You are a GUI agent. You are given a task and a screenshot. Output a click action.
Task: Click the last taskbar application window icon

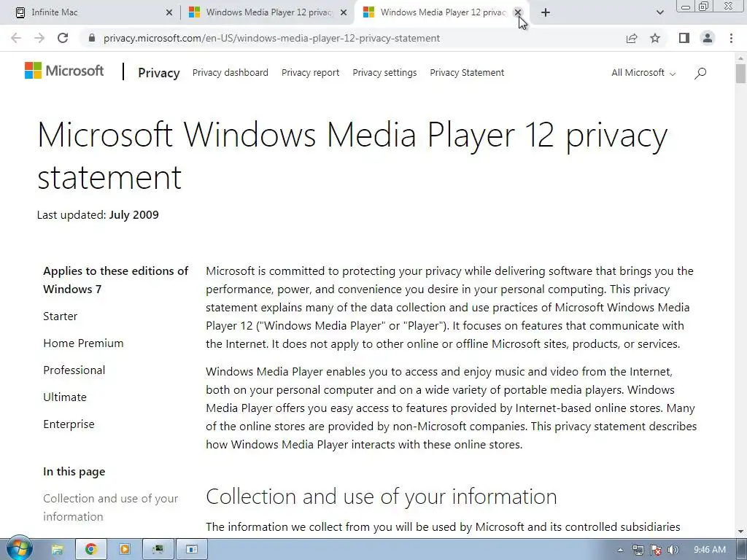[x=192, y=549]
